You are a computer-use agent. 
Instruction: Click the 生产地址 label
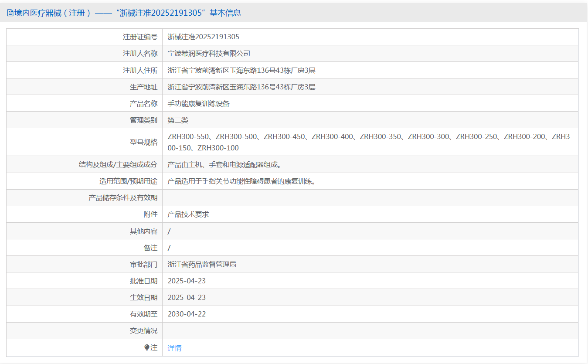(143, 87)
